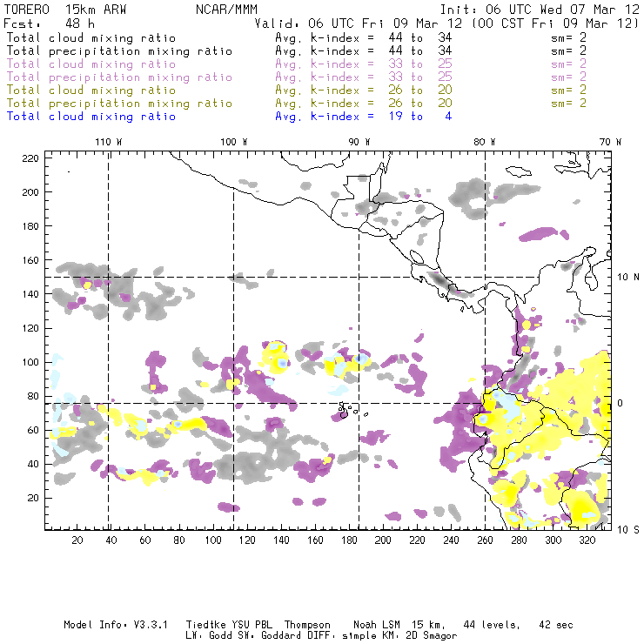Click '110 W' longitude label
644x644 pixels.
(109, 142)
